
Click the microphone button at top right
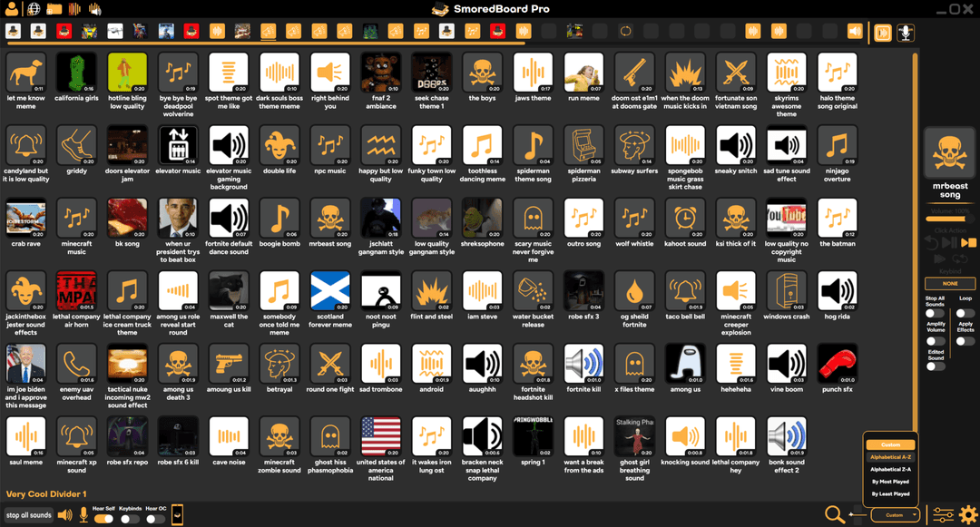coord(906,32)
